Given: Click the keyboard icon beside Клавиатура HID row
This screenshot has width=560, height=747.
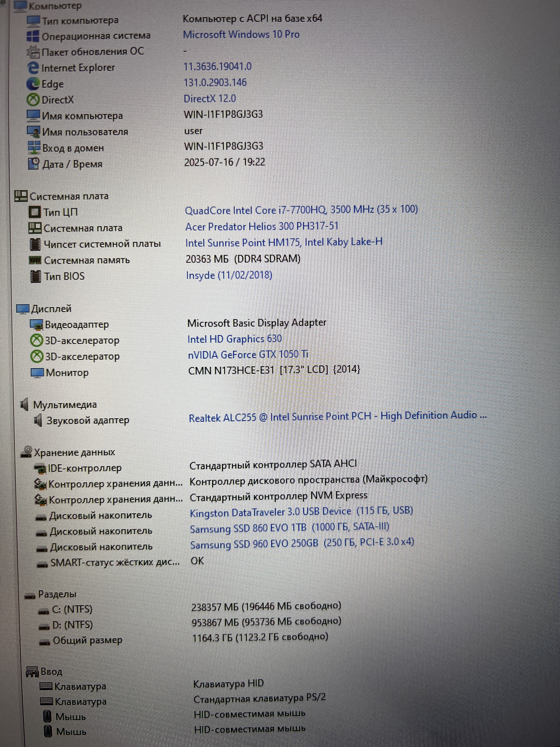Looking at the screenshot, I should click(x=46, y=686).
